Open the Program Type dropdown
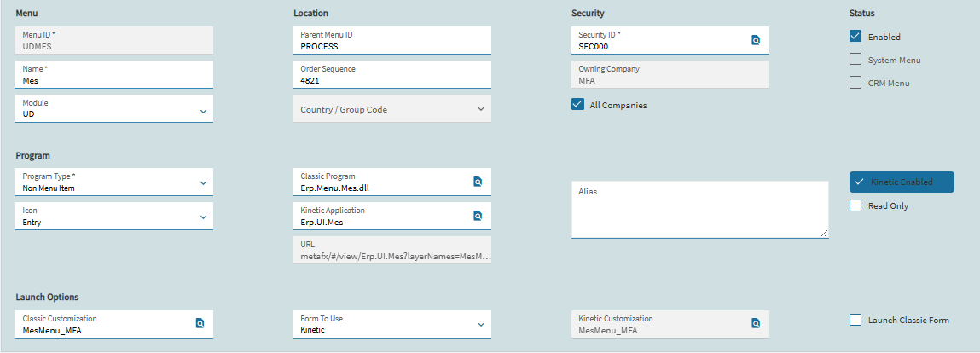This screenshot has height=353, width=980. click(x=114, y=181)
